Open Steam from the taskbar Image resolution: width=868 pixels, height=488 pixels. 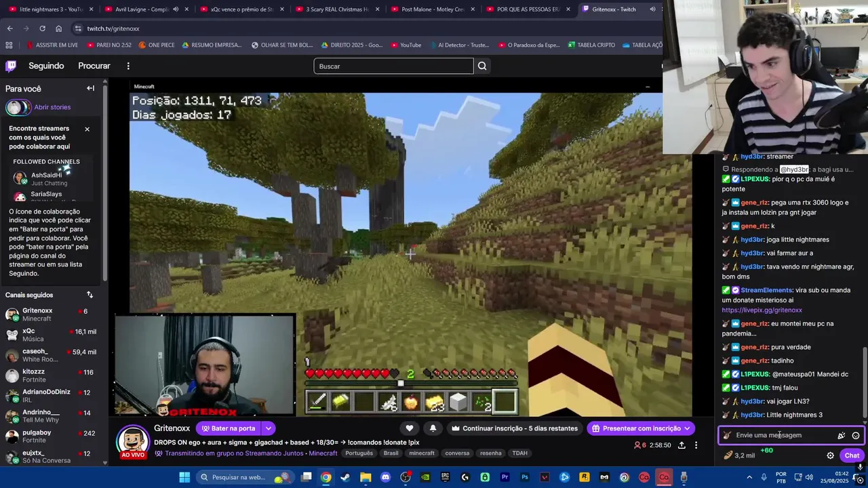tap(345, 477)
